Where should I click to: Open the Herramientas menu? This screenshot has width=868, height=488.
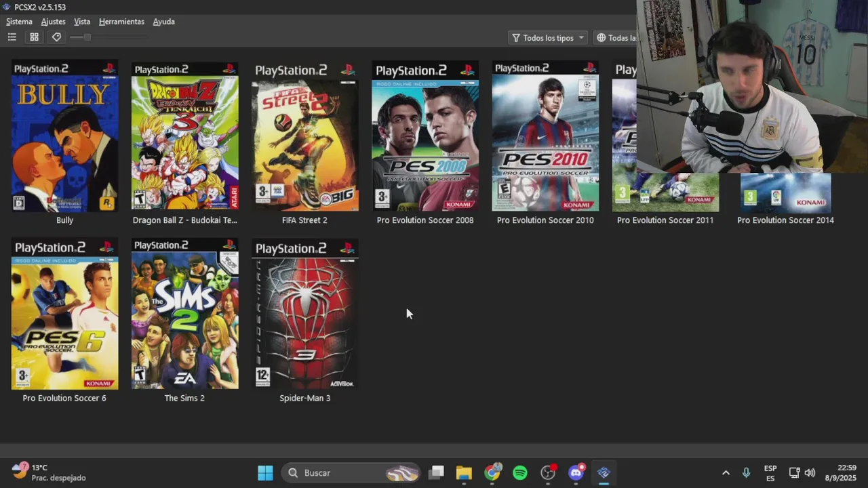[x=121, y=22]
